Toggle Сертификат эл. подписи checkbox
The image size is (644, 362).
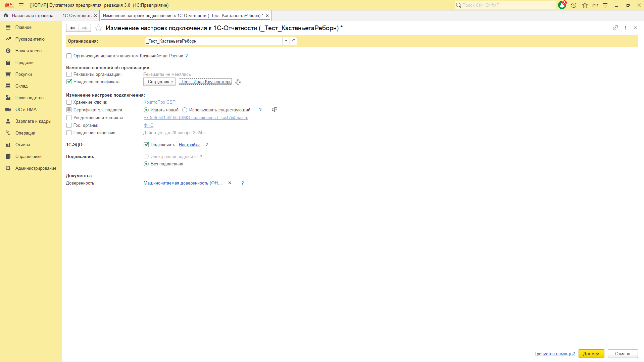pos(69,110)
